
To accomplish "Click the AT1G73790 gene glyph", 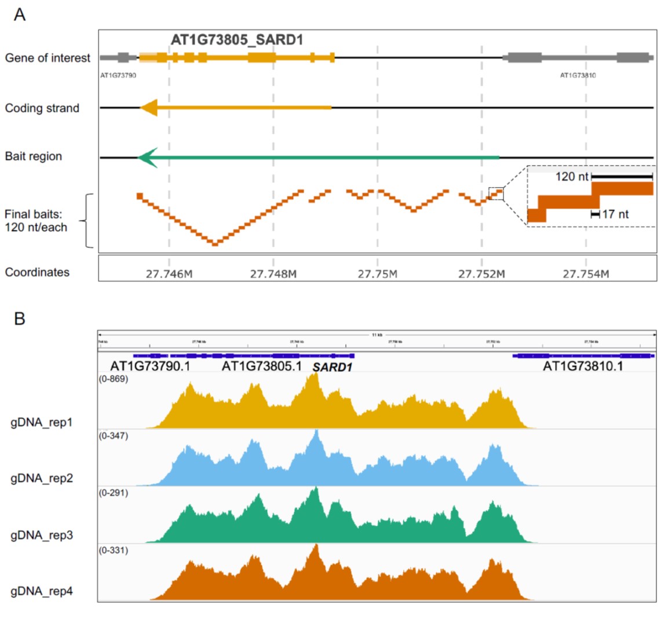I will [116, 57].
